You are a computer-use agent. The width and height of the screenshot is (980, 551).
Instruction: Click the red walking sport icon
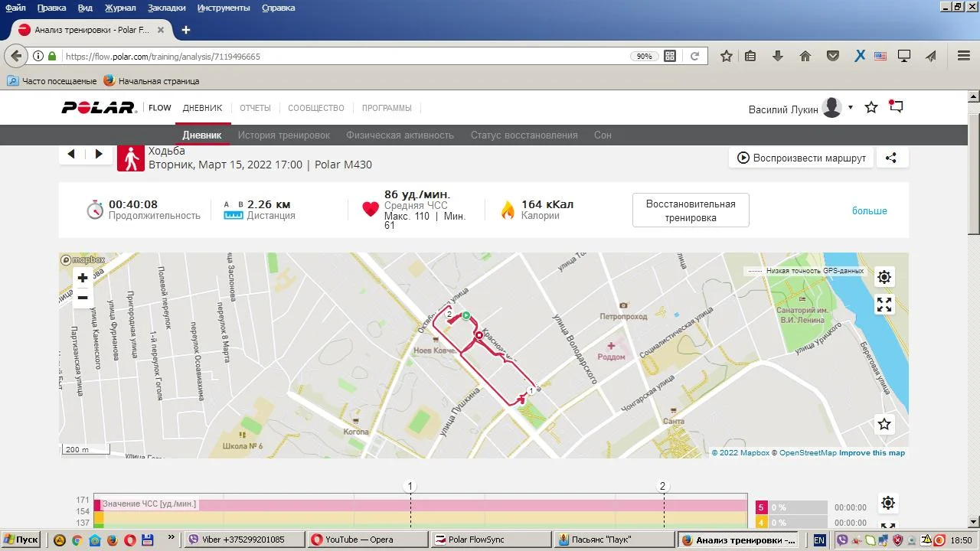pyautogui.click(x=131, y=158)
